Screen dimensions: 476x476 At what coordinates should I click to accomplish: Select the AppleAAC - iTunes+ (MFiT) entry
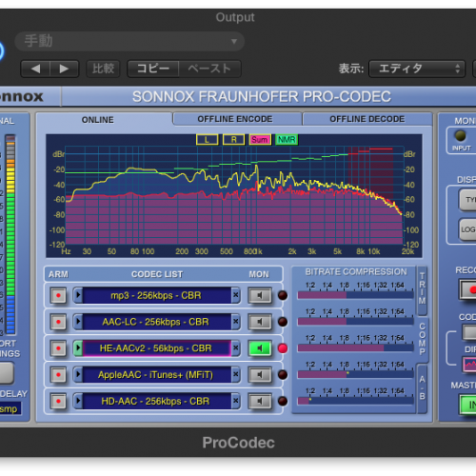pos(157,375)
